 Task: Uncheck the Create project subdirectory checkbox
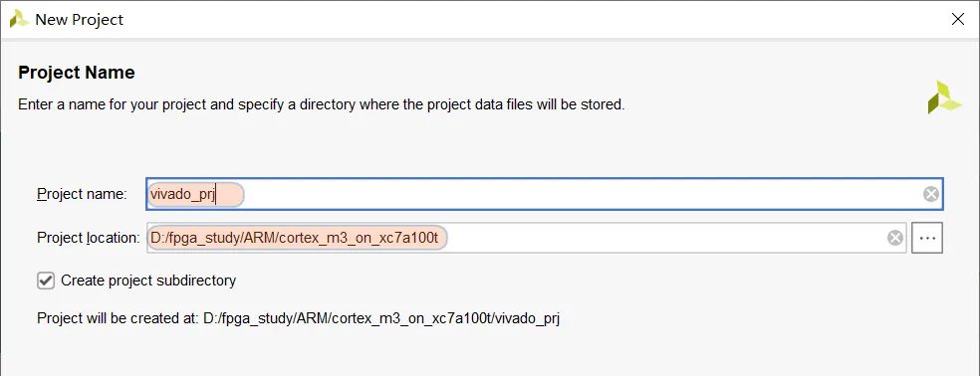(x=46, y=281)
